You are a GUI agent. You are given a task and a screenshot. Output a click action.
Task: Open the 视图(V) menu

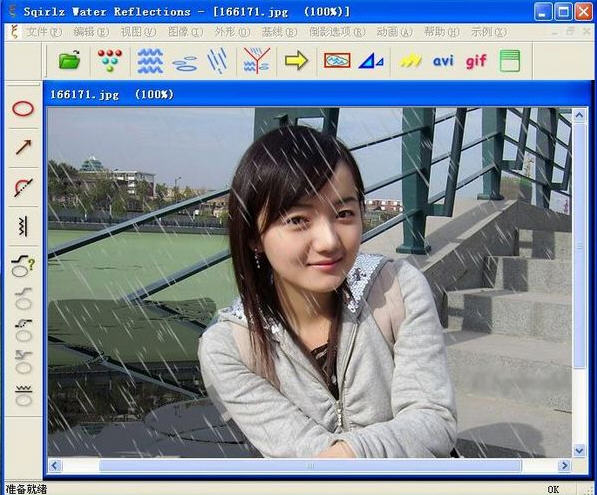138,32
